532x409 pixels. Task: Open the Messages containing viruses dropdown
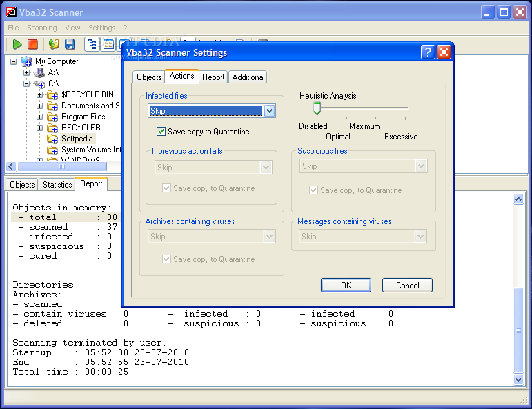[x=420, y=237]
